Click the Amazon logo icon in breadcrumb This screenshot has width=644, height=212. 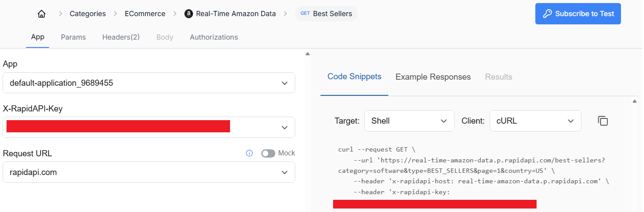(189, 14)
